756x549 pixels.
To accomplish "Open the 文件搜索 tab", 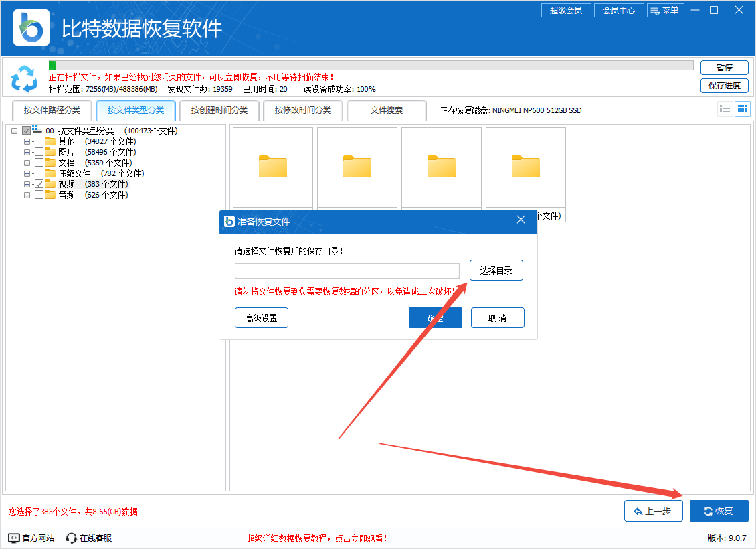I will point(387,110).
